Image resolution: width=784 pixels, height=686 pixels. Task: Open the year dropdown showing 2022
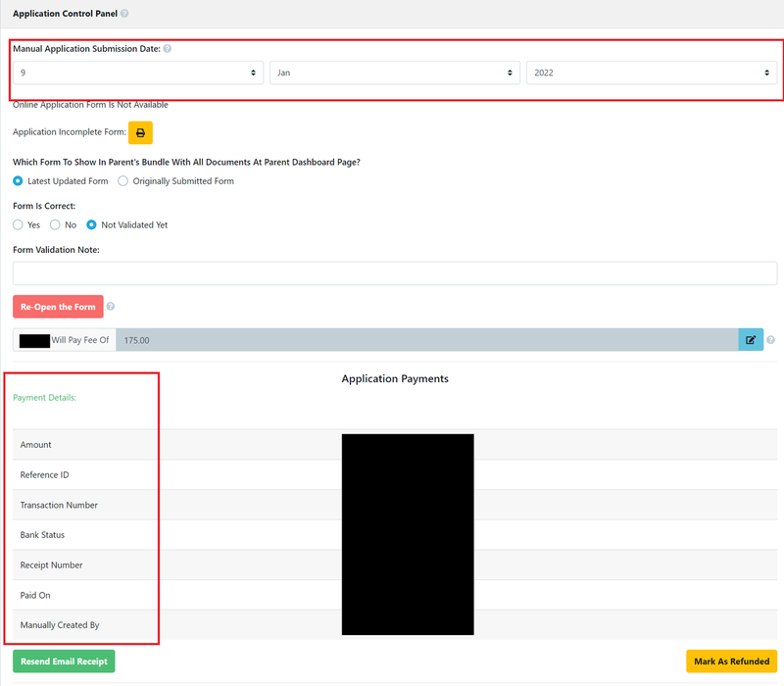pos(649,72)
